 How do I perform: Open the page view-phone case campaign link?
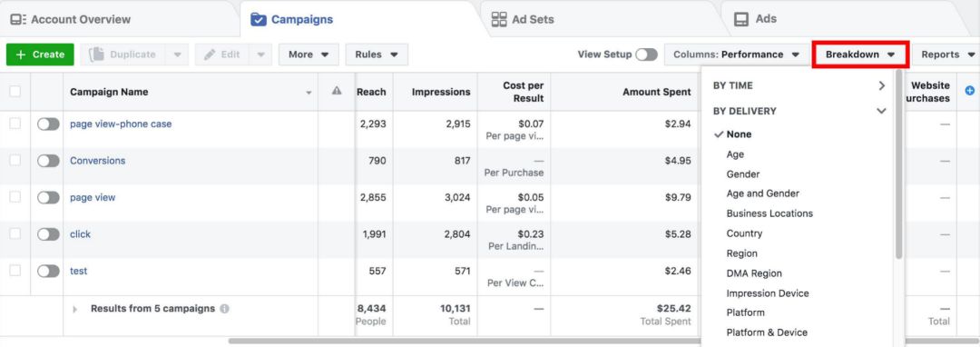pyautogui.click(x=121, y=124)
